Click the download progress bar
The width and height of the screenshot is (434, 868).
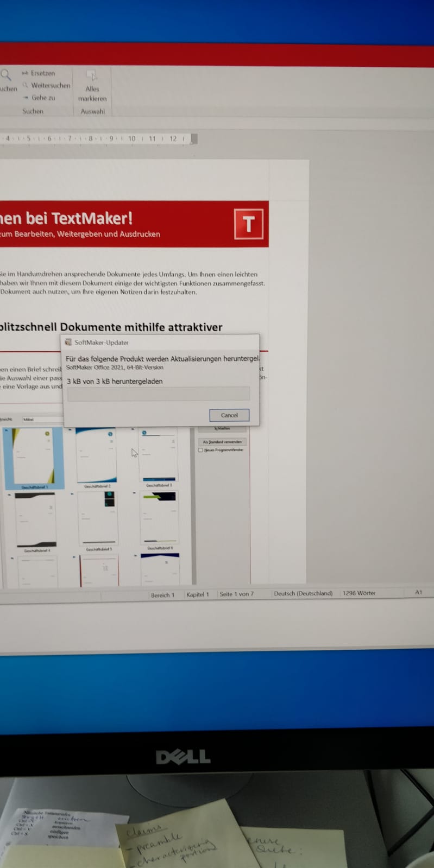(x=158, y=394)
